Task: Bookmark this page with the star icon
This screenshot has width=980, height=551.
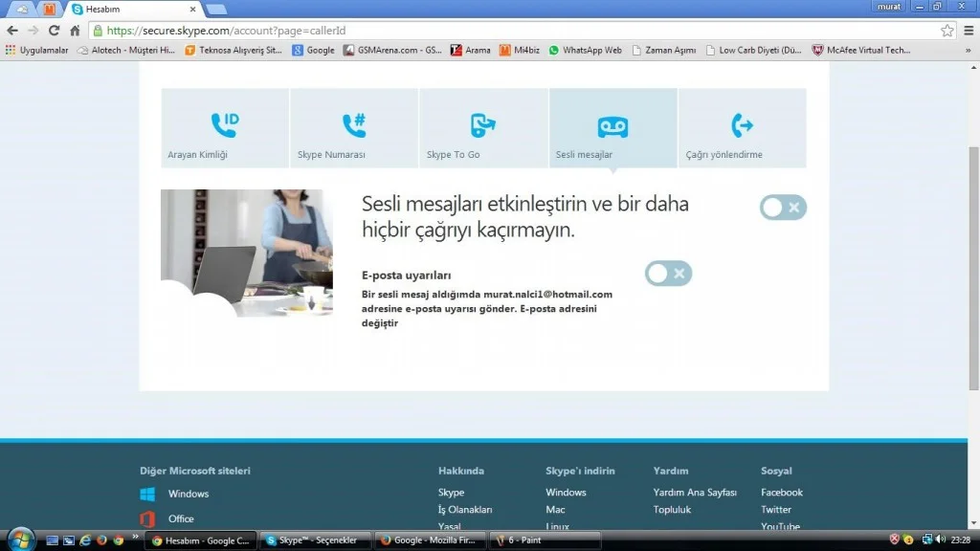Action: point(947,31)
